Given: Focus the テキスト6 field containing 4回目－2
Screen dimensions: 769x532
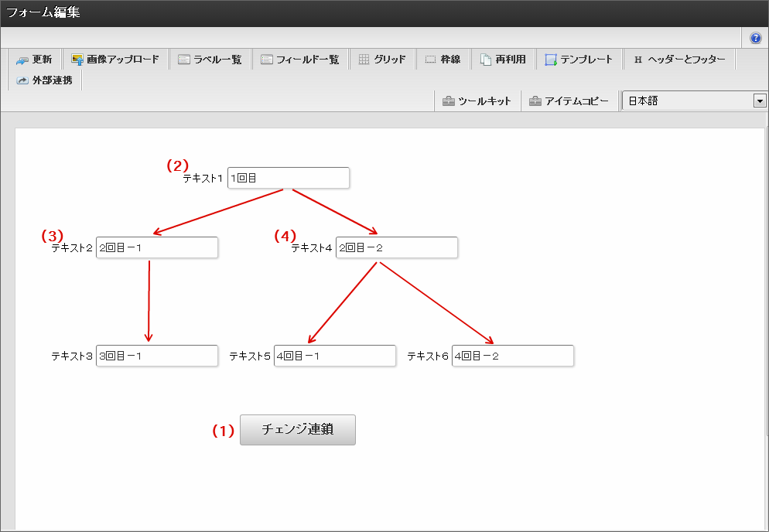Looking at the screenshot, I should [x=512, y=356].
